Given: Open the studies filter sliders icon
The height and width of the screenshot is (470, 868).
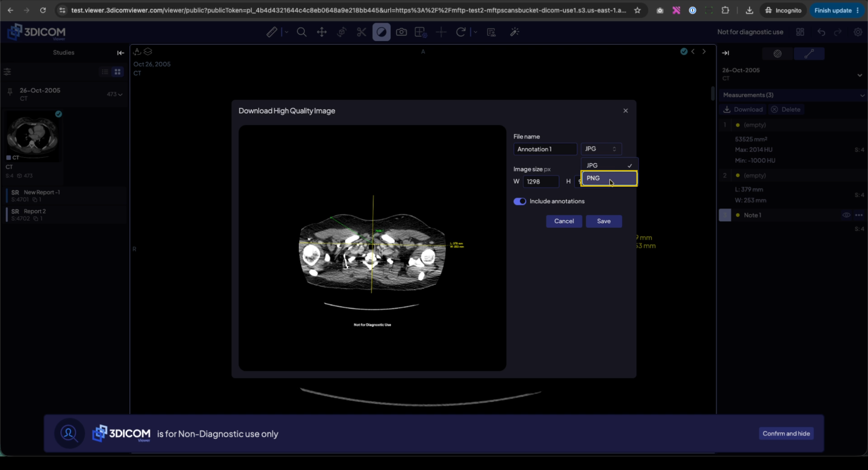Looking at the screenshot, I should click(7, 72).
